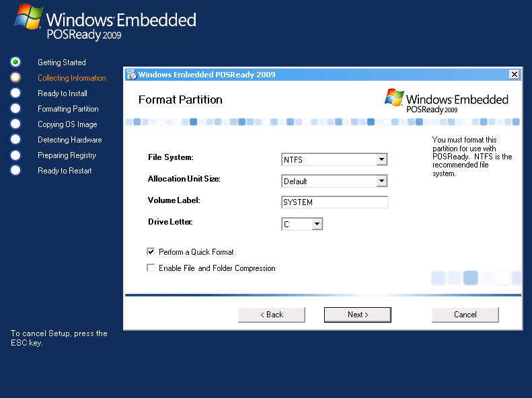The height and width of the screenshot is (398, 532).
Task: Expand the Allocation Unit Size dropdown arrow
Action: click(382, 181)
